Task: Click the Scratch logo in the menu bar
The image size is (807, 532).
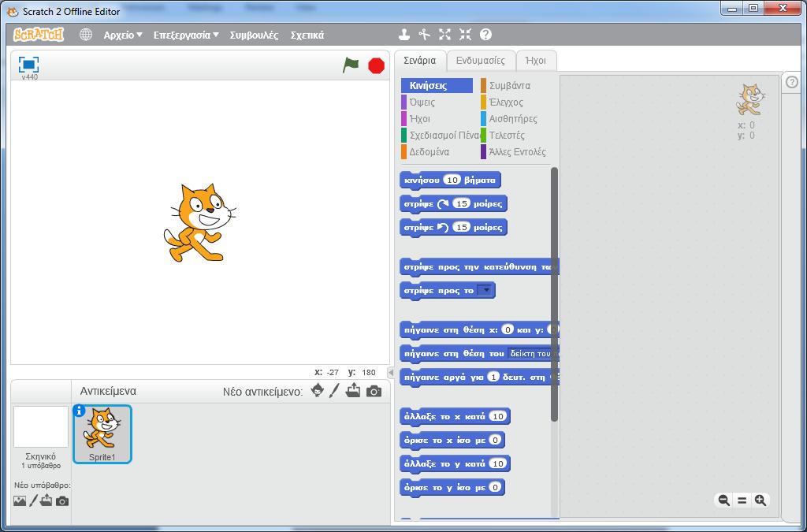Action: pyautogui.click(x=39, y=35)
